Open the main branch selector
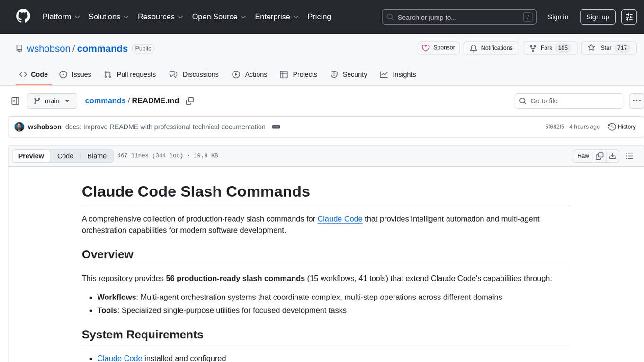 52,101
